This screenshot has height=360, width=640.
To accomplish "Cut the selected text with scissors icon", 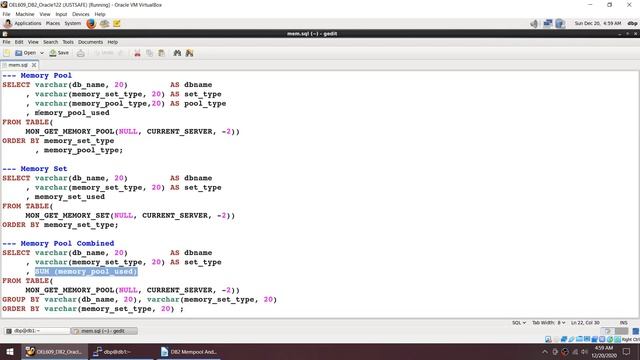I will (138, 53).
